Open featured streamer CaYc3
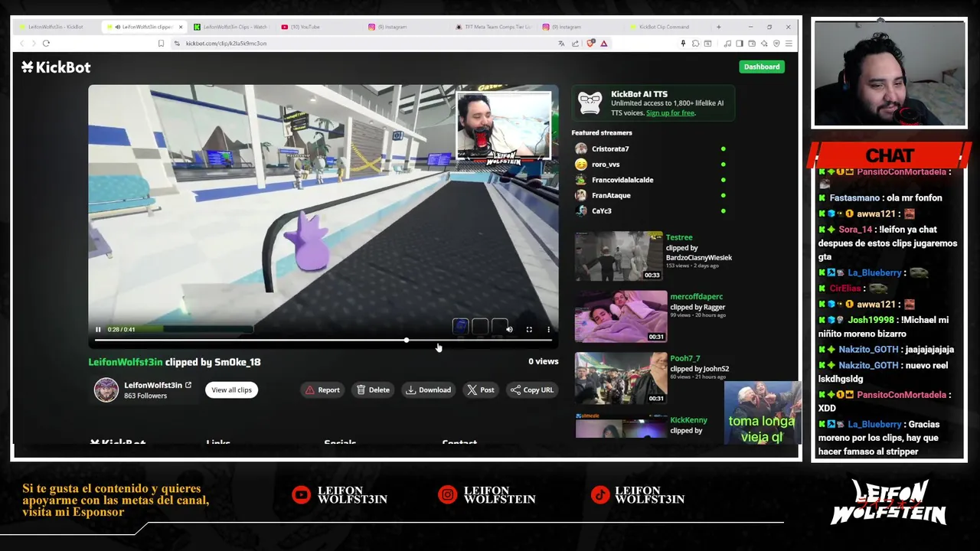 click(601, 210)
